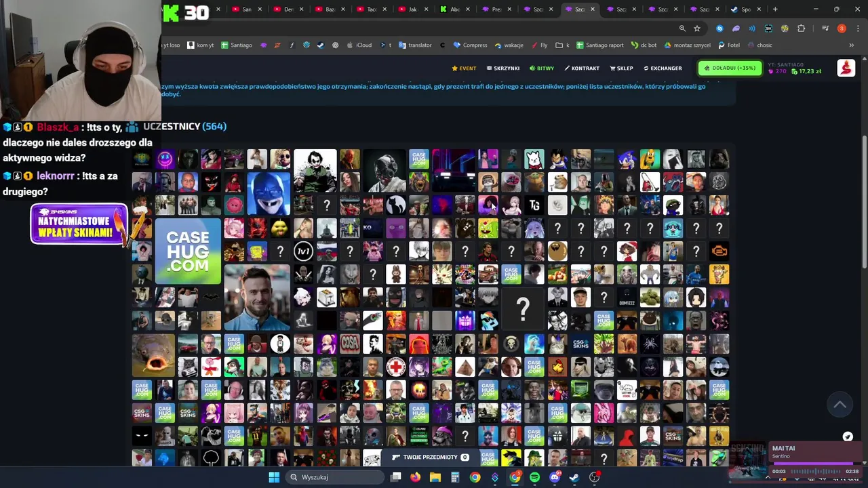Click the dark gas mask avatar
The height and width of the screenshot is (488, 868).
coord(384,171)
